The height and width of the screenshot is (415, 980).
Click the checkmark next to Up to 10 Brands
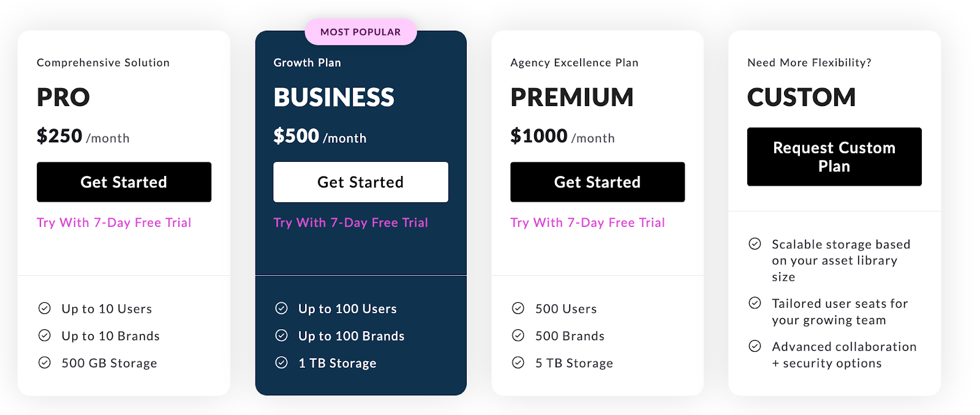coord(45,335)
